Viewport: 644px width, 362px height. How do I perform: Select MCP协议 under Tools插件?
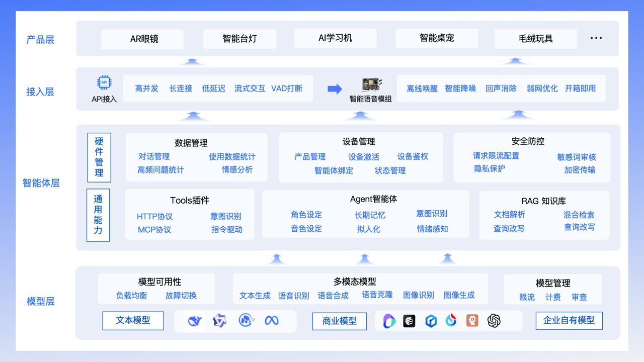click(x=154, y=230)
